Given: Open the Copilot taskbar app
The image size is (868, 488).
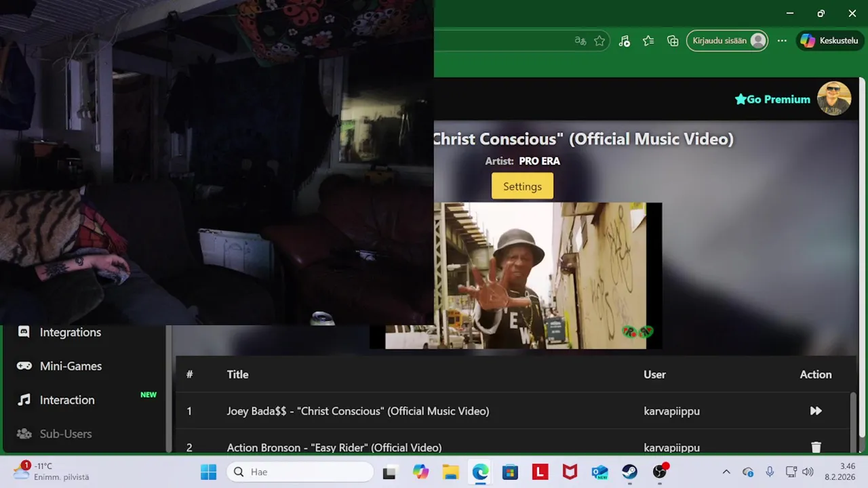Looking at the screenshot, I should 420,472.
